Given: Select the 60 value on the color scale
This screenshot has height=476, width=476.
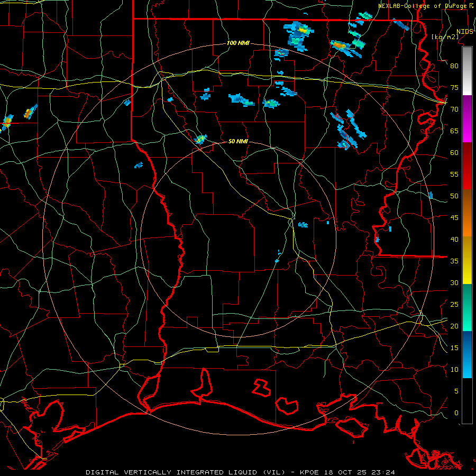Looking at the screenshot, I should pos(454,153).
